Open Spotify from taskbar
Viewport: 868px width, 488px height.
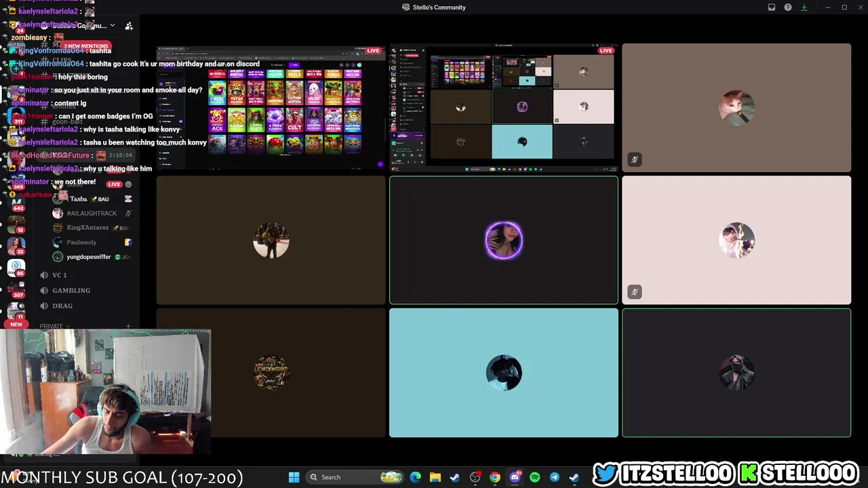(x=534, y=477)
